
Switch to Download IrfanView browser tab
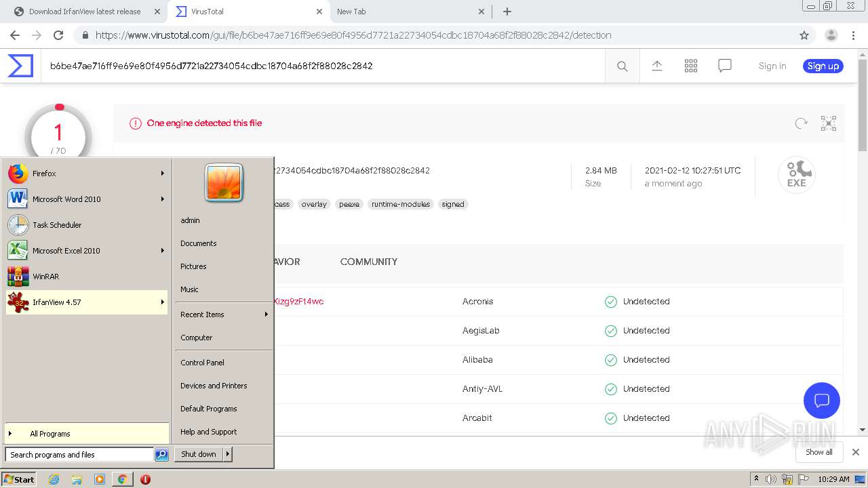pos(84,12)
